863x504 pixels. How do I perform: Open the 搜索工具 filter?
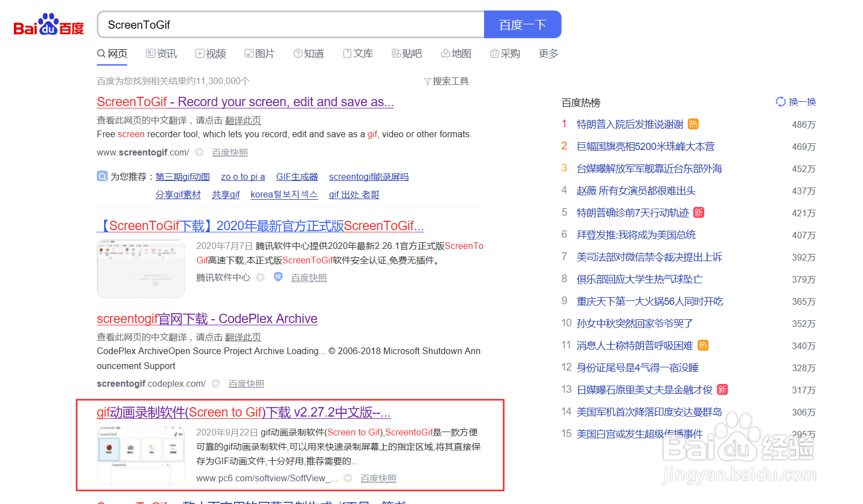(x=446, y=81)
